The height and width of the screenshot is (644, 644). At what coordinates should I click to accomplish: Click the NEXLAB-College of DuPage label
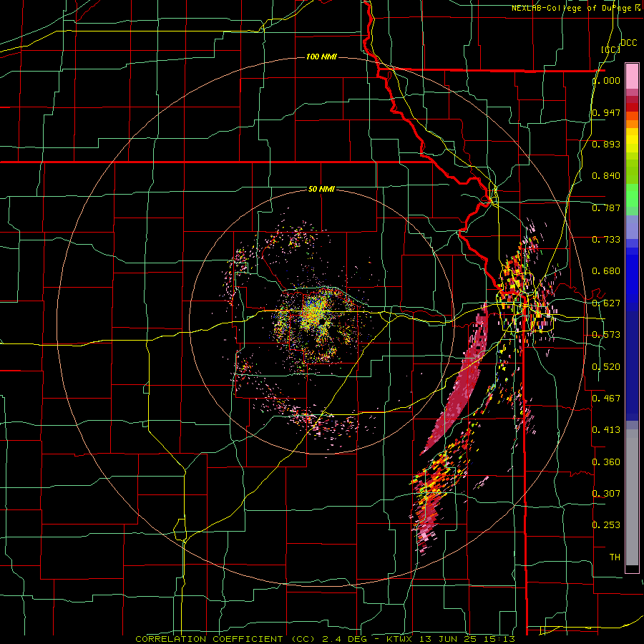(575, 8)
